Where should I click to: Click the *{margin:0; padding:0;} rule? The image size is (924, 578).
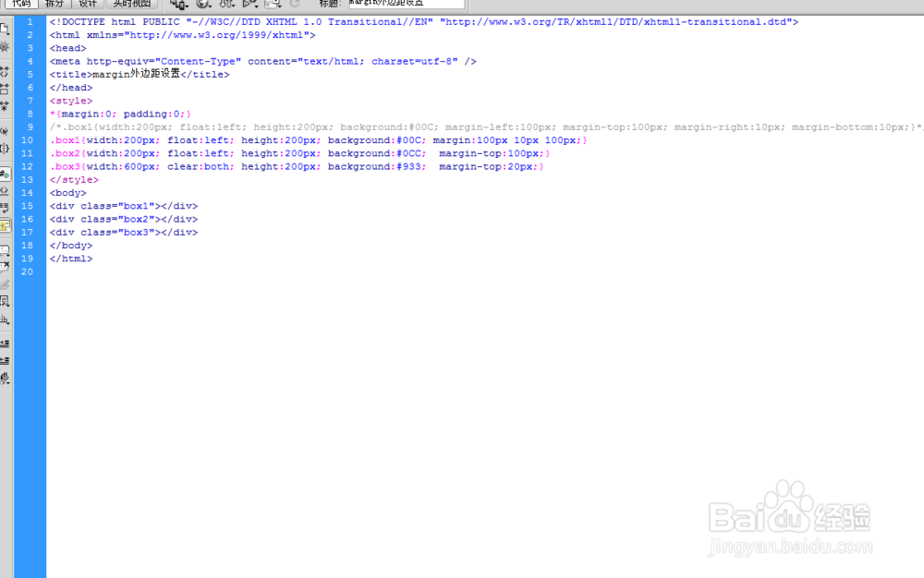[x=120, y=114]
